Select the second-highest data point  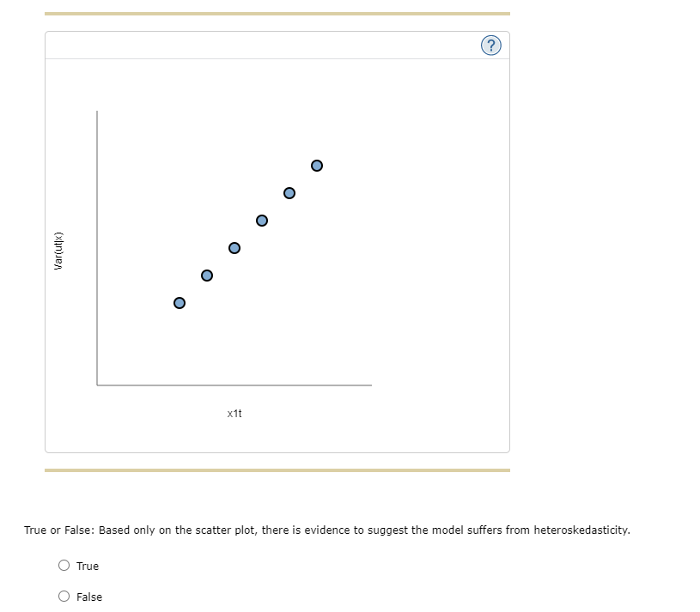pos(289,192)
